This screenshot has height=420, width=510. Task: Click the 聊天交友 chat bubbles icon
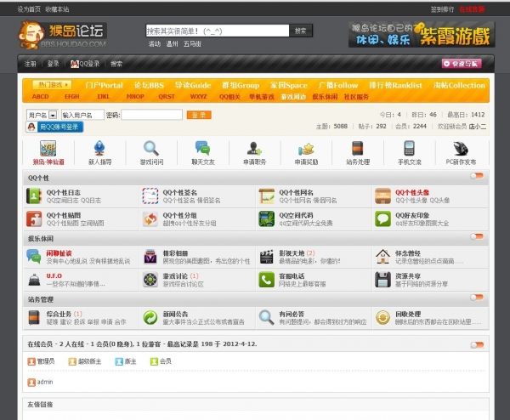pos(202,148)
